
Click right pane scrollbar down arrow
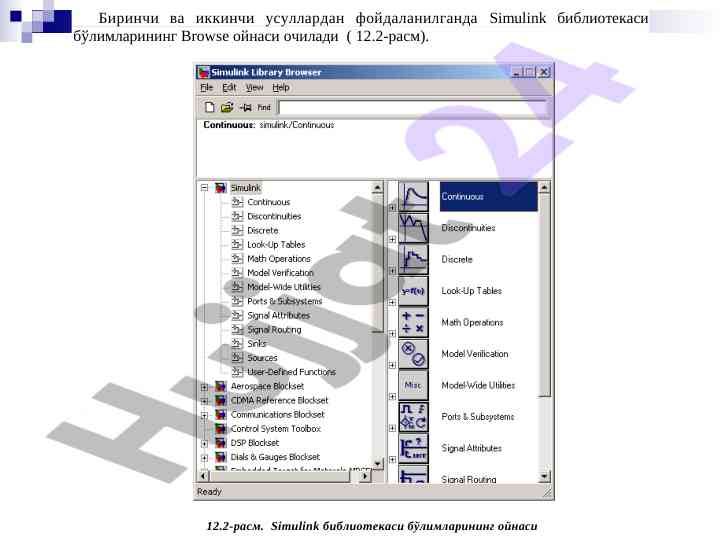[x=544, y=476]
